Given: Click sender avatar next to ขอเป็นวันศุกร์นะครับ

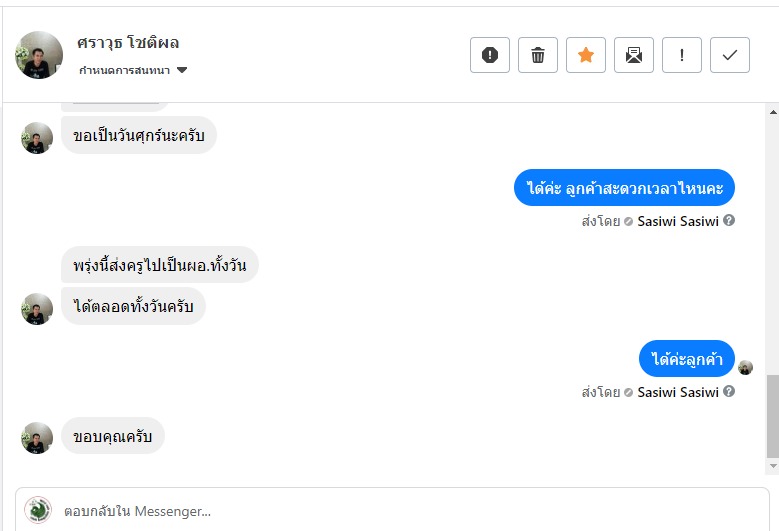Looking at the screenshot, I should (37, 138).
